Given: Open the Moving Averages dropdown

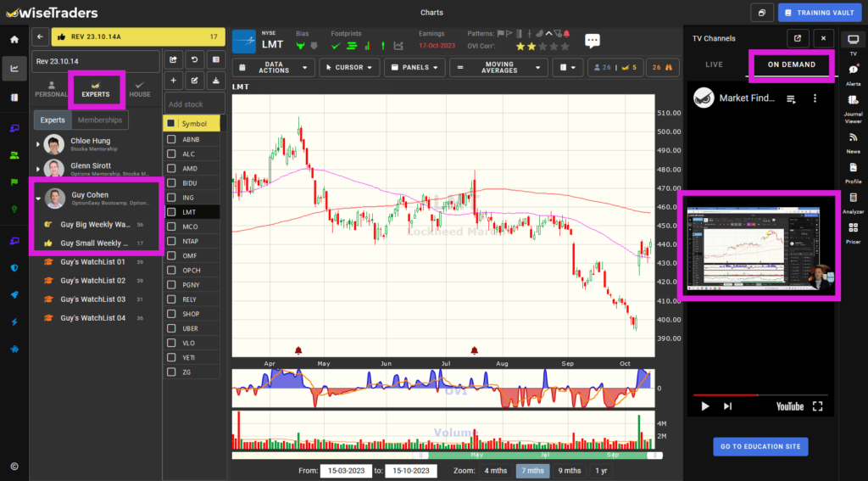Looking at the screenshot, I should pyautogui.click(x=498, y=68).
